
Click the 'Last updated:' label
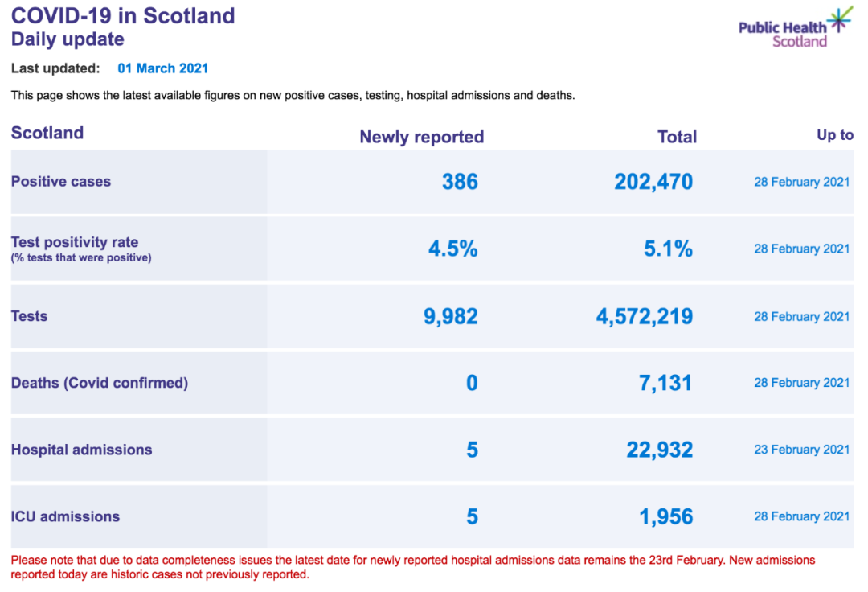[55, 68]
